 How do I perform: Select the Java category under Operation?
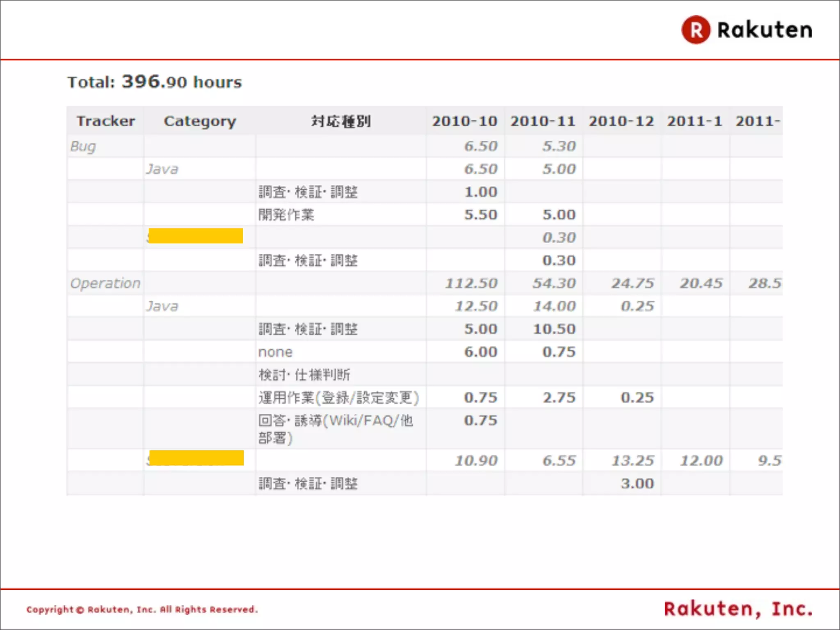162,306
